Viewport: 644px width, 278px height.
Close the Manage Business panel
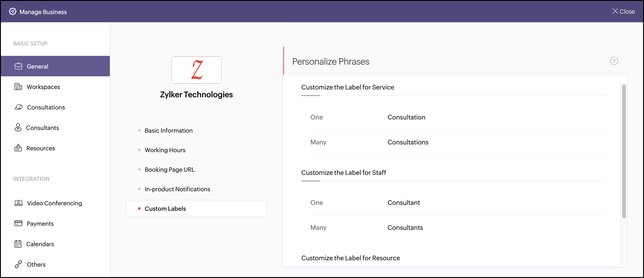pyautogui.click(x=623, y=12)
